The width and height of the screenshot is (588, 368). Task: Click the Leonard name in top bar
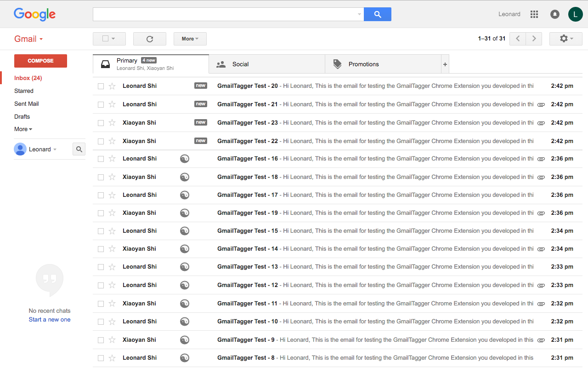pos(509,14)
